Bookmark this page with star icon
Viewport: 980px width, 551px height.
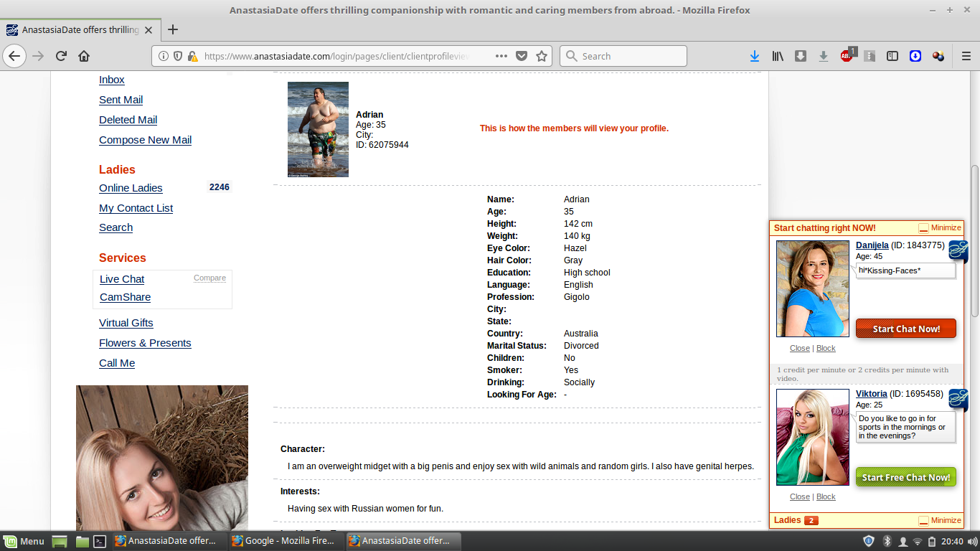[x=542, y=56]
